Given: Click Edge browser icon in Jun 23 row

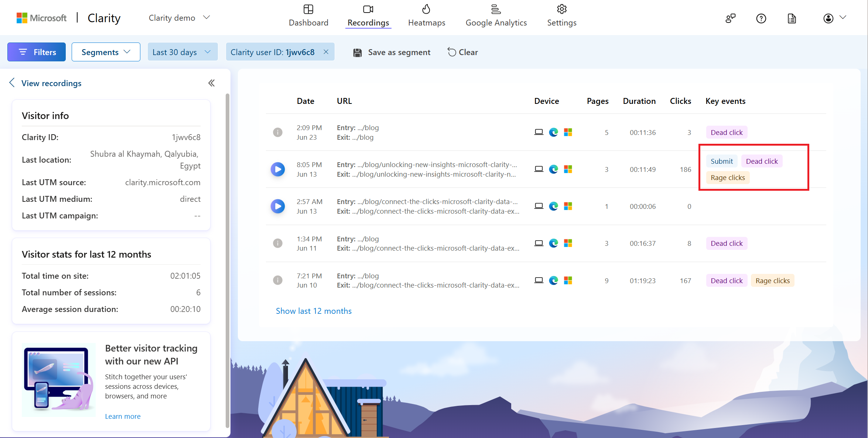Looking at the screenshot, I should tap(553, 132).
